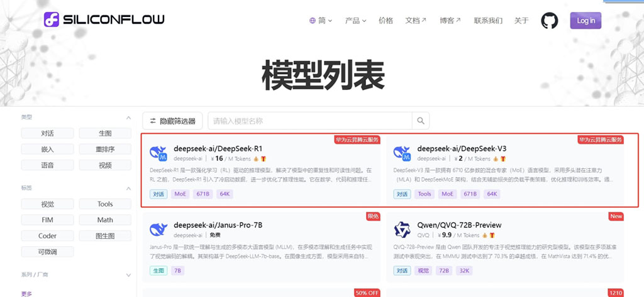Click the Log in button
Viewport: 644px width, 297px height.
[586, 21]
